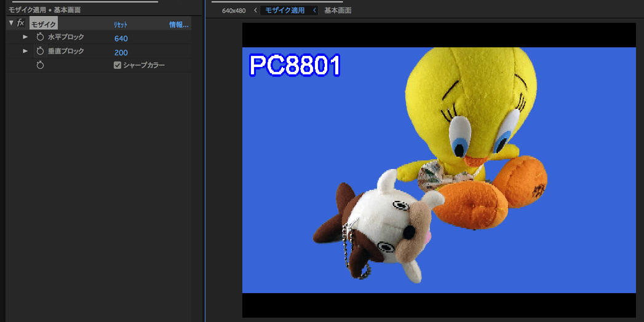Click the chevron before モザイク適用 tab

click(x=255, y=10)
